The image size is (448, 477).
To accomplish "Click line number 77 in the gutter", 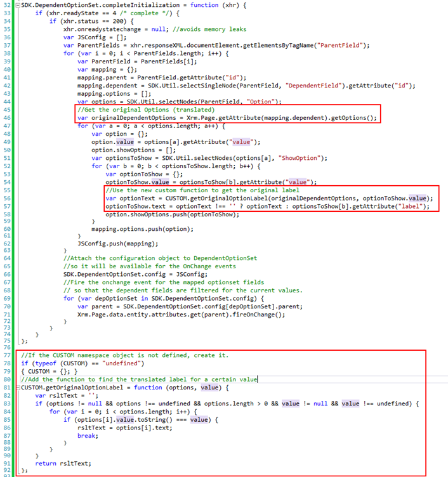I will [x=7, y=355].
